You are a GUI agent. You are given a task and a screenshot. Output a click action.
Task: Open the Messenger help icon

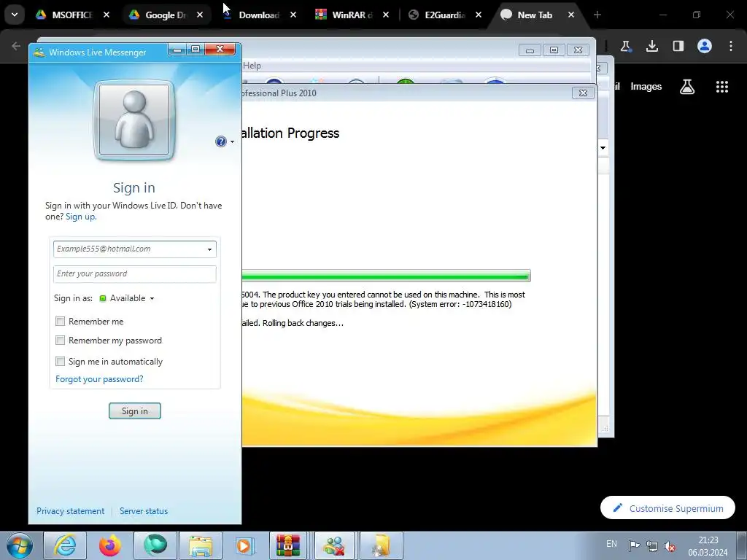pos(220,141)
